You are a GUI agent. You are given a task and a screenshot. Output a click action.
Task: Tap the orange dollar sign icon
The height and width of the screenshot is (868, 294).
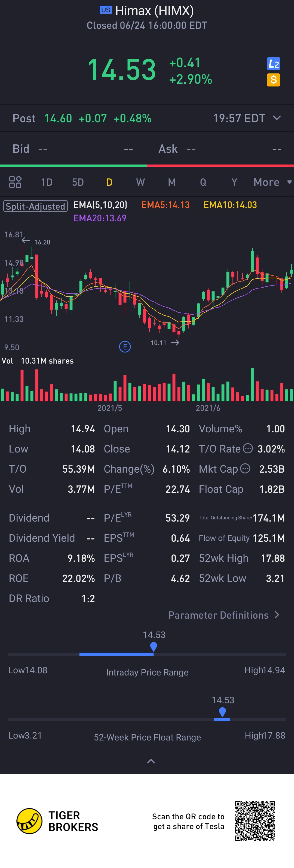(x=273, y=80)
